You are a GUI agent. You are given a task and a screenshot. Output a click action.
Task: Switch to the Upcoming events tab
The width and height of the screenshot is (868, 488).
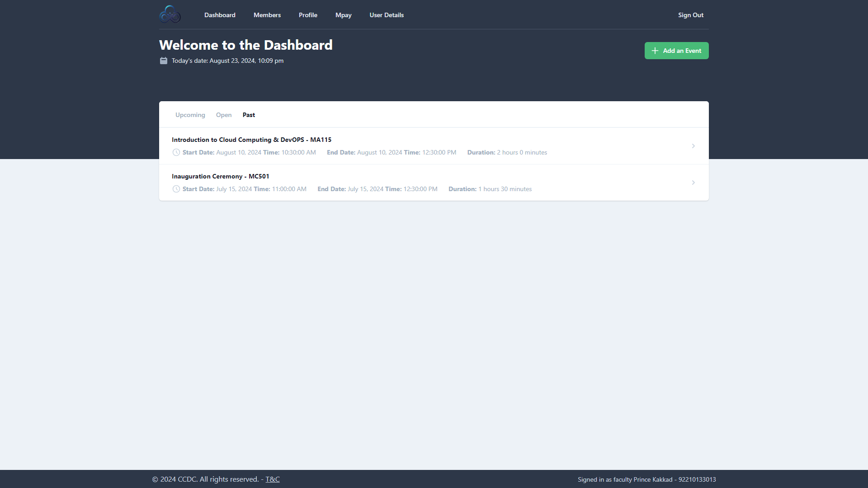click(190, 115)
